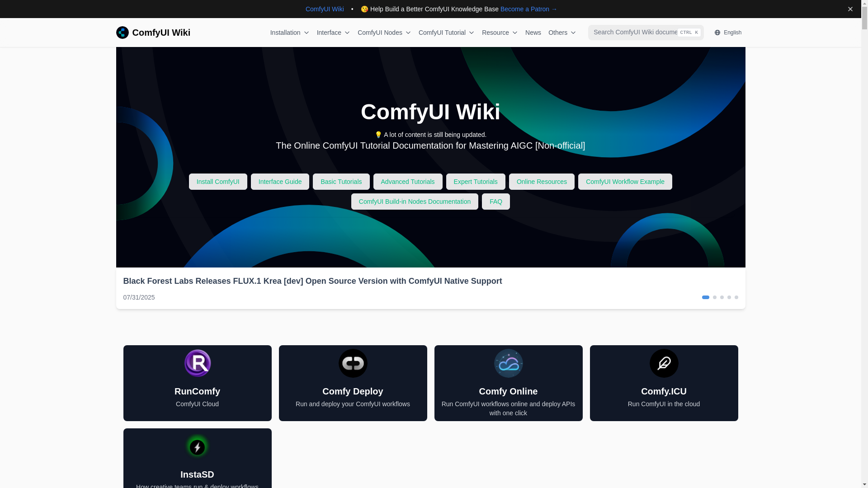Open Expert Tutorials

pyautogui.click(x=476, y=182)
